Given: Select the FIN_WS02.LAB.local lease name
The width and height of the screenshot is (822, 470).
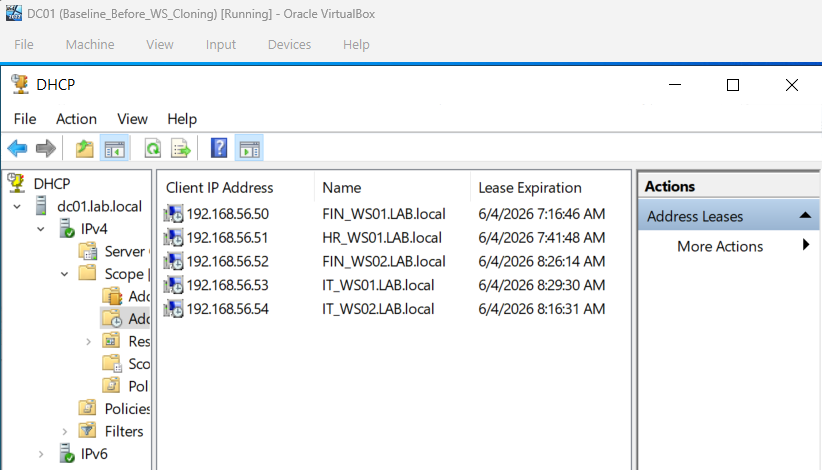Looking at the screenshot, I should pos(384,261).
